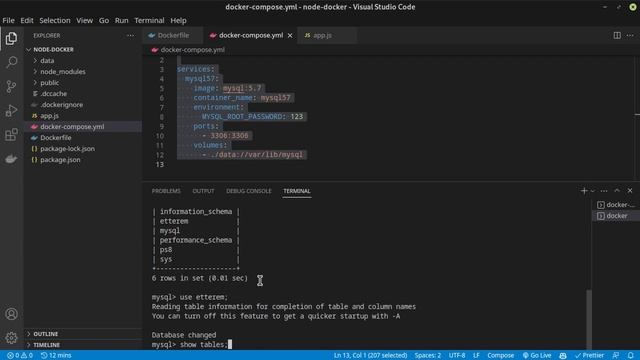Open the Explorer view in activity bar
The height and width of the screenshot is (360, 640).
coord(11,38)
